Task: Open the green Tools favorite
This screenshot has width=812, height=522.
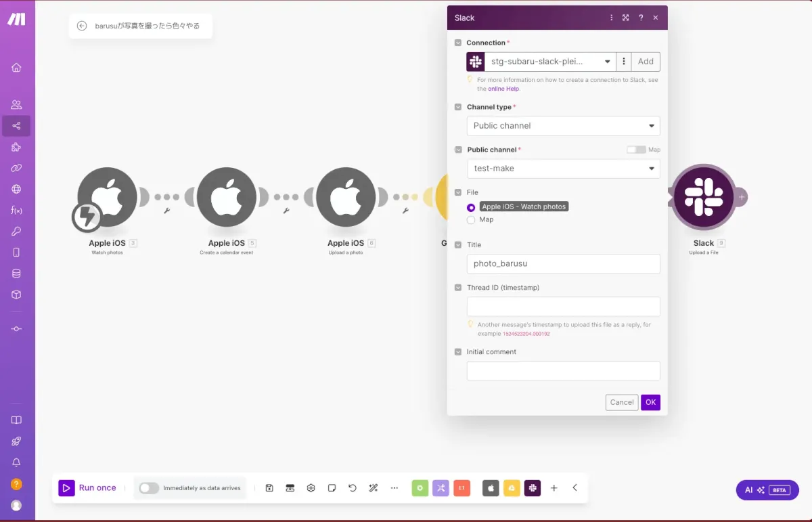Action: pos(420,488)
